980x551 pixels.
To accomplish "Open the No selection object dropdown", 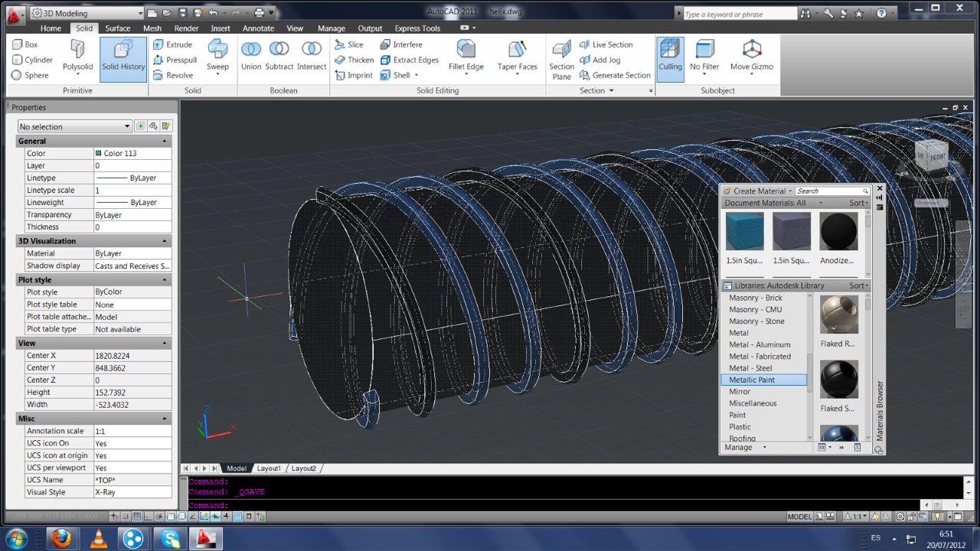I will (75, 126).
